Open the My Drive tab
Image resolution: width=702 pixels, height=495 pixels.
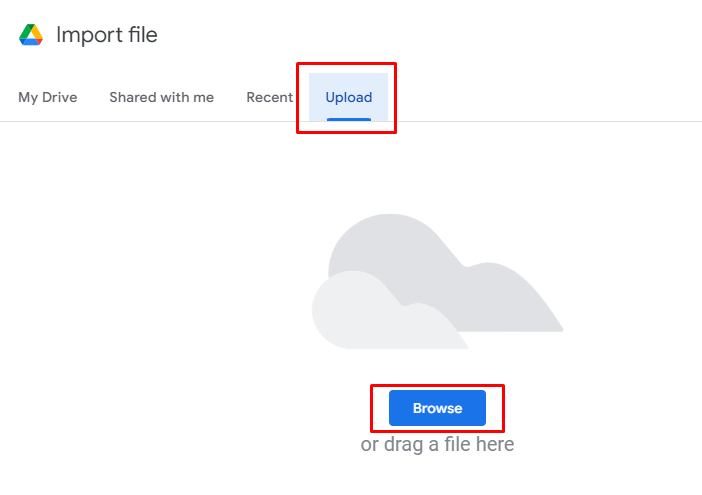point(47,97)
